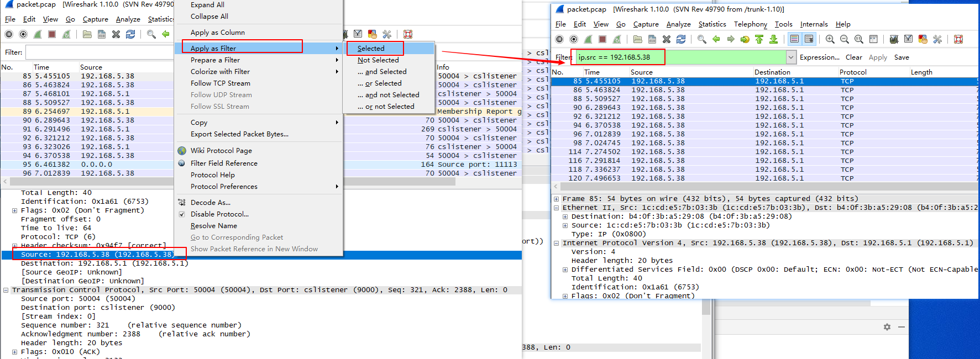The height and width of the screenshot is (359, 980).
Task: Toggle colorize packet list button
Action: [795, 39]
